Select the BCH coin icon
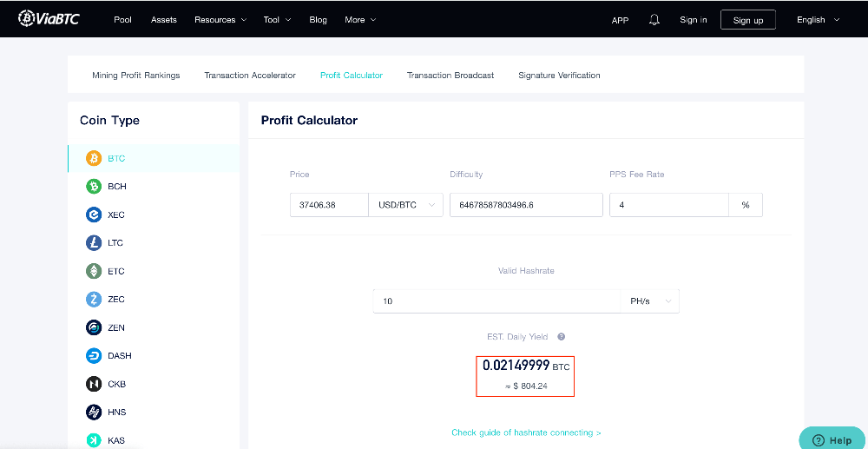 click(x=94, y=187)
